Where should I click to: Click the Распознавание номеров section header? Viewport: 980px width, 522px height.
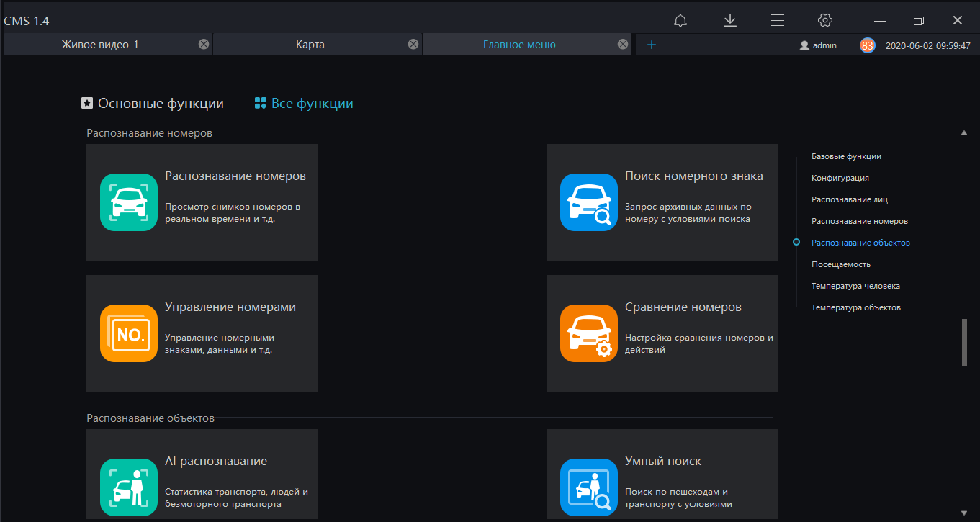(x=149, y=133)
